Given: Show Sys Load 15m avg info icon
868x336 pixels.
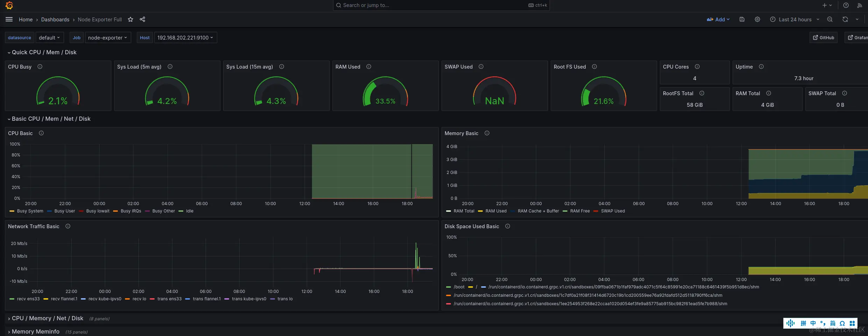Looking at the screenshot, I should [282, 66].
